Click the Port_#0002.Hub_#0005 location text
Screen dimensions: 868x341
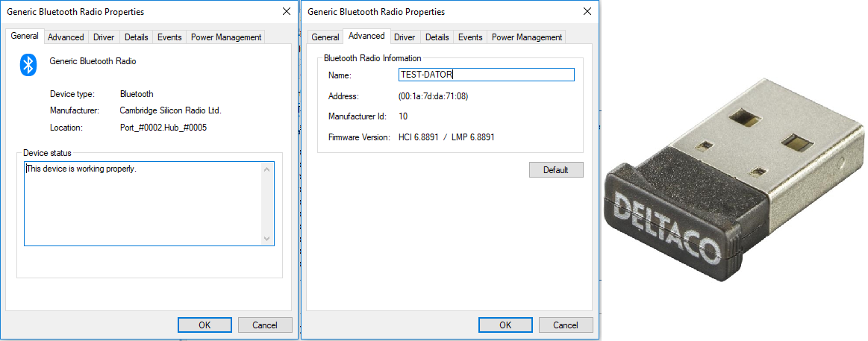pos(163,128)
